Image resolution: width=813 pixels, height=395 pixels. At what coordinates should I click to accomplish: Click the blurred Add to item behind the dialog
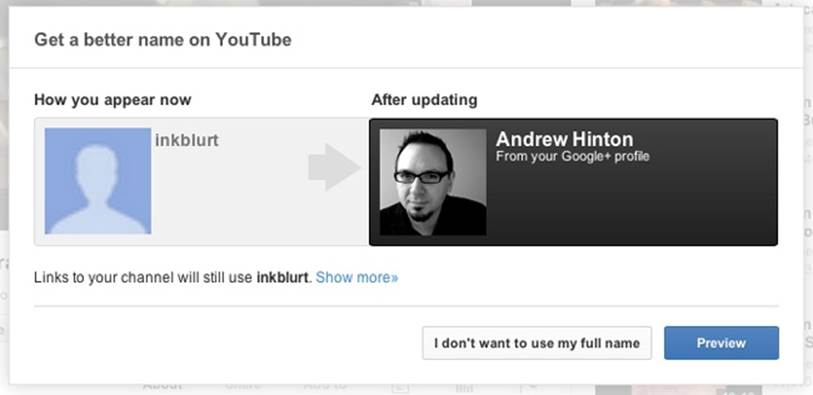(x=325, y=386)
